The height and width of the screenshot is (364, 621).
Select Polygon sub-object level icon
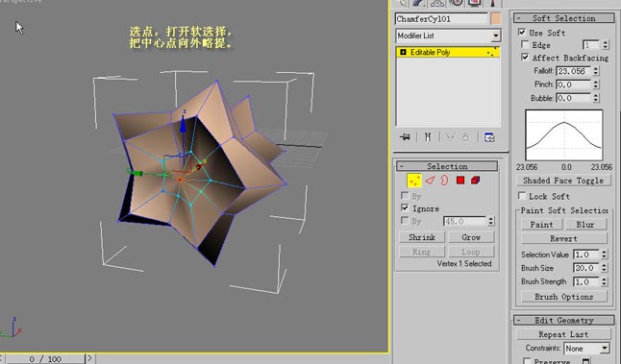tap(460, 181)
